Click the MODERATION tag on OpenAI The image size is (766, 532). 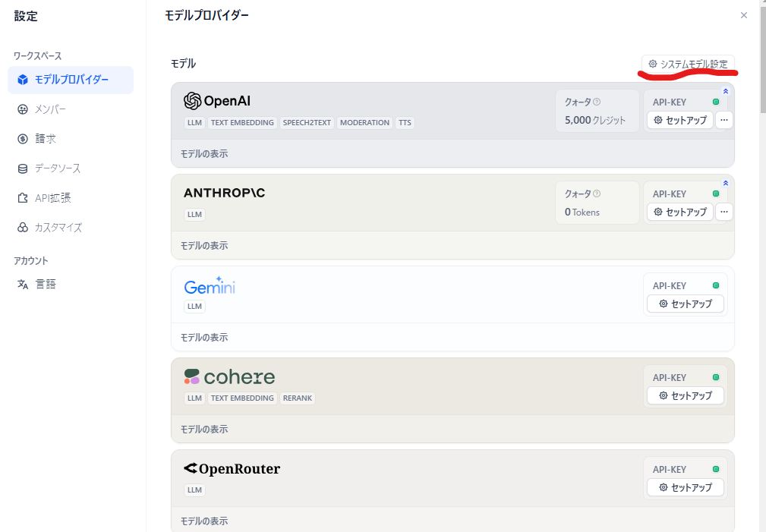(x=365, y=123)
